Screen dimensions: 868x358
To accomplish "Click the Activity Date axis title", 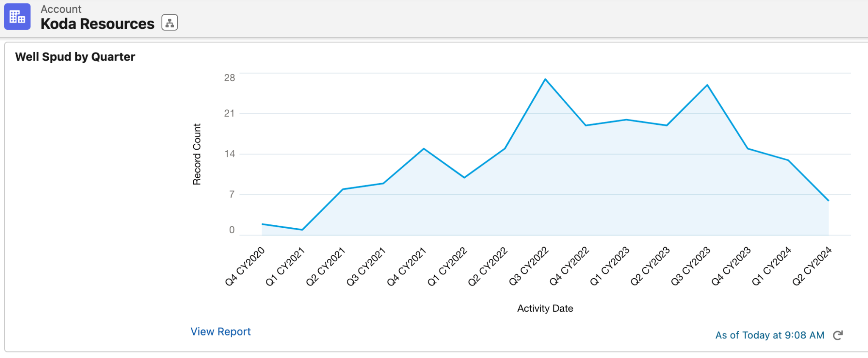I will tap(545, 308).
